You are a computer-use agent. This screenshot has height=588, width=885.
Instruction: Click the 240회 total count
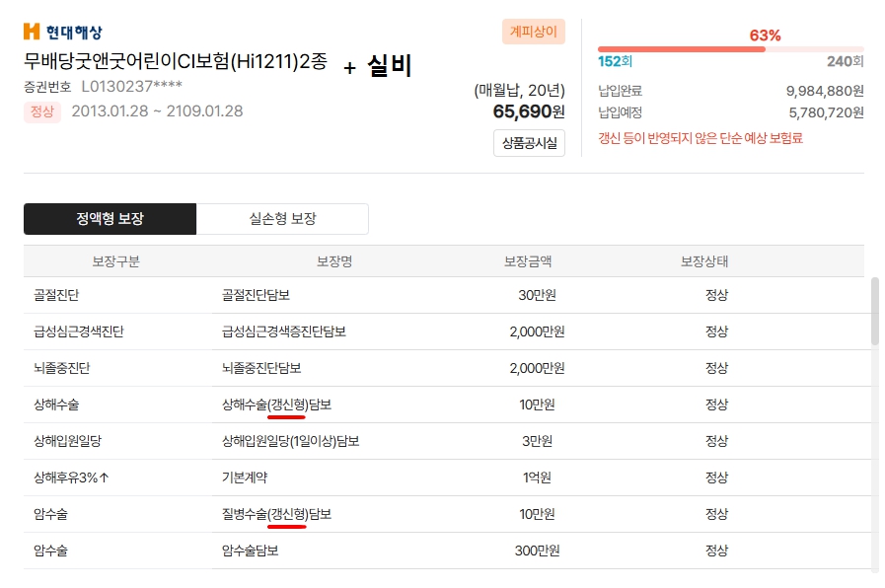(846, 61)
